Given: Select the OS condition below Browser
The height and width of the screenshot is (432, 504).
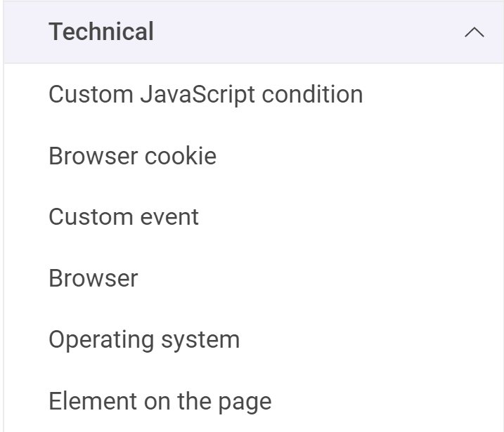Looking at the screenshot, I should (x=144, y=340).
